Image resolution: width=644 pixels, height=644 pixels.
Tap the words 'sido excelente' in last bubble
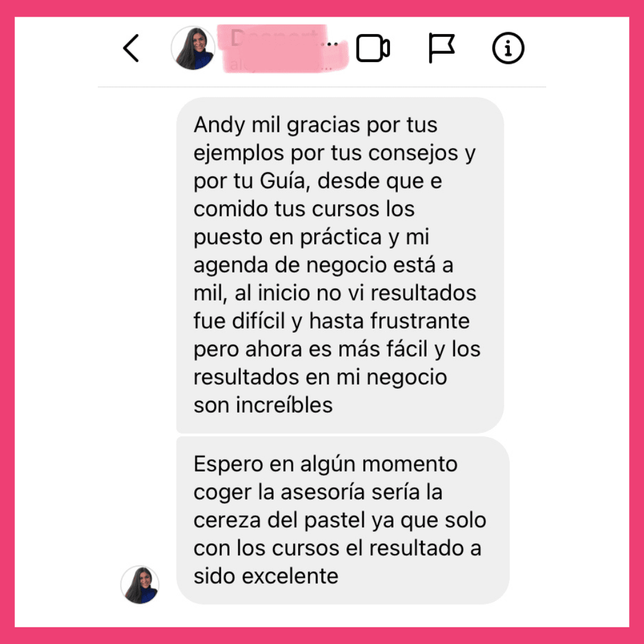point(266,576)
